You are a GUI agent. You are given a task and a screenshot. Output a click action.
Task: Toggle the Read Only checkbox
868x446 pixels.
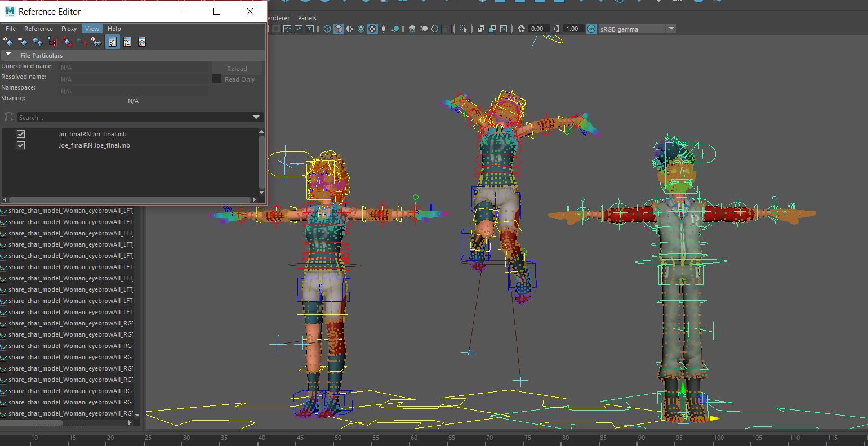point(217,79)
